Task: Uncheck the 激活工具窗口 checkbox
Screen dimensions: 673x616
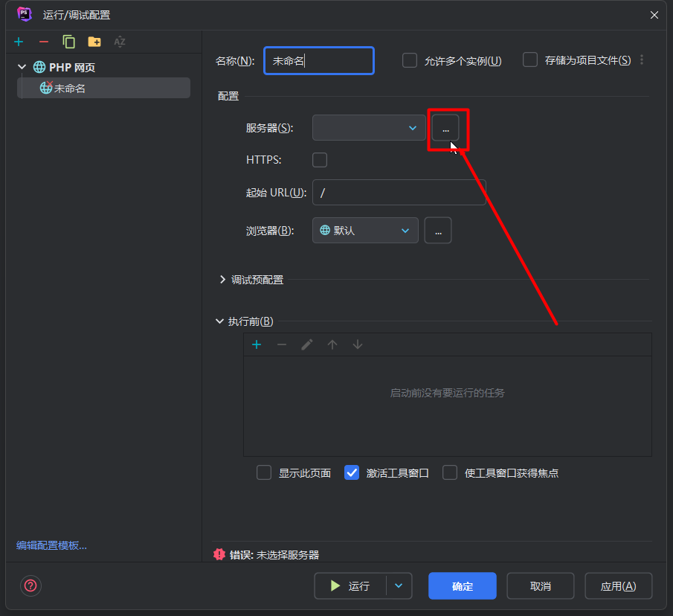Action: 351,472
